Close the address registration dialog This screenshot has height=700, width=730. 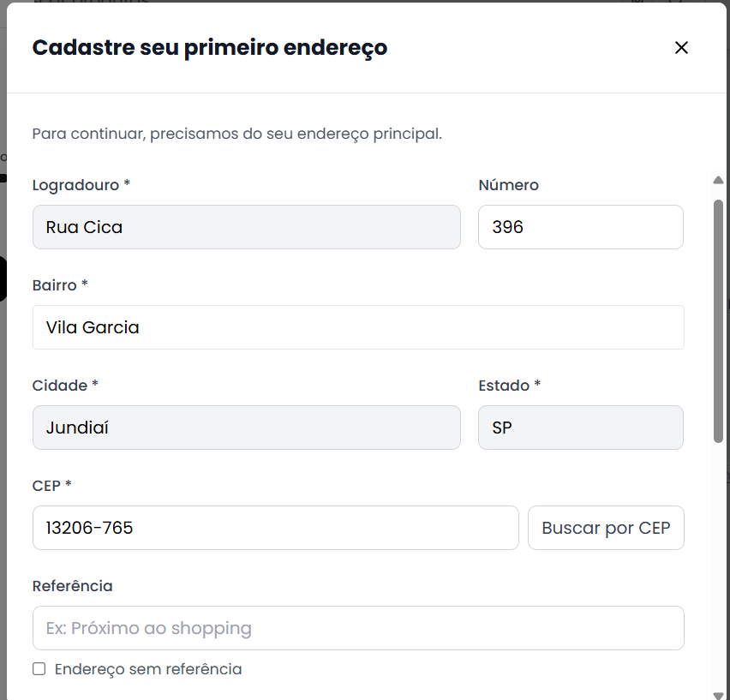point(681,48)
